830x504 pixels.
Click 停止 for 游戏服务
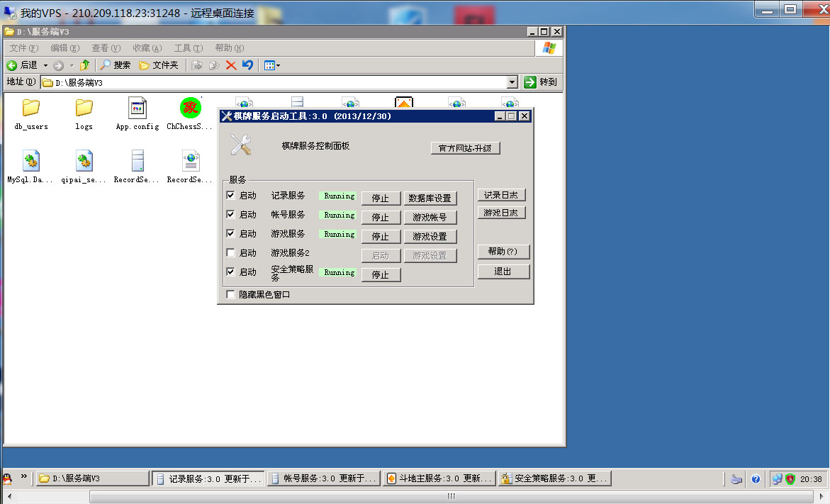(x=381, y=236)
